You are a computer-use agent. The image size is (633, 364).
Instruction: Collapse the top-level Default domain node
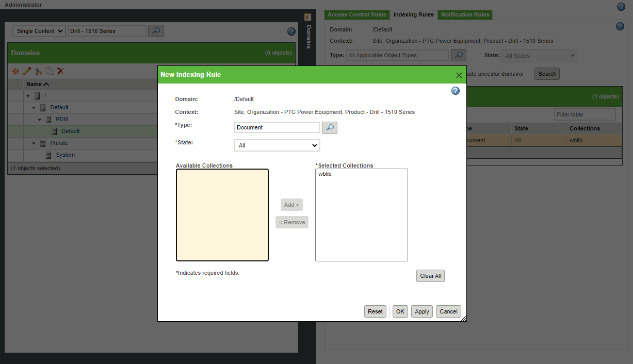click(x=34, y=108)
